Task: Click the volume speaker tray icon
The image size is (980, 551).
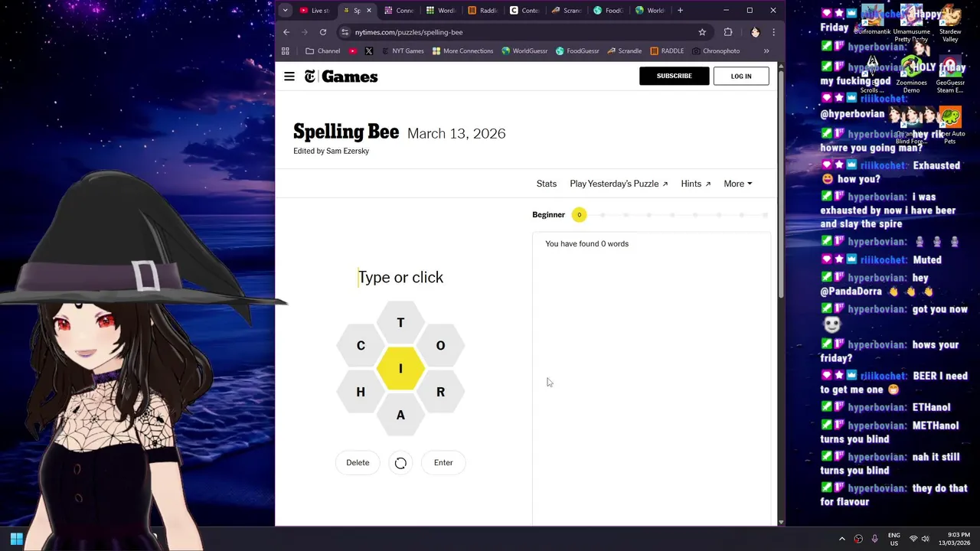Action: 925,539
